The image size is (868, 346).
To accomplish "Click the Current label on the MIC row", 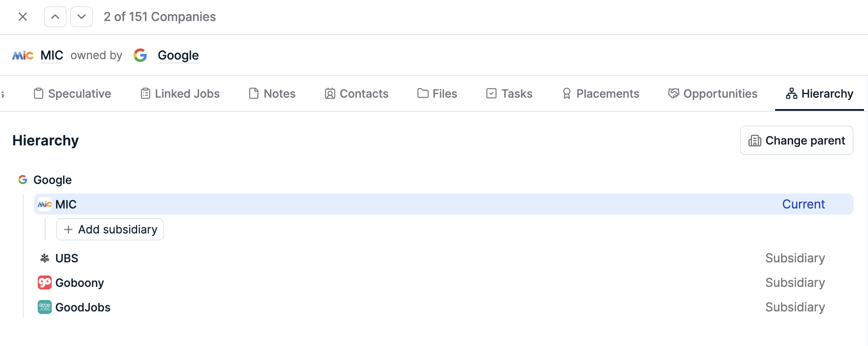I will coord(804,204).
